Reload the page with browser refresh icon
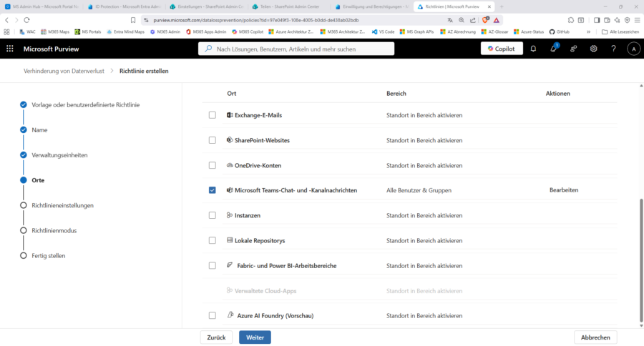Image resolution: width=644 pixels, height=346 pixels. click(x=26, y=20)
